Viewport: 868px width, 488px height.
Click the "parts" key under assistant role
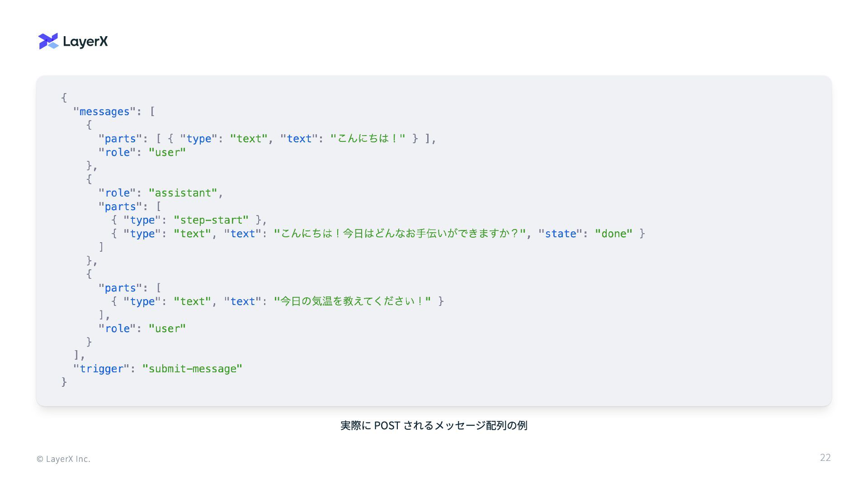click(x=120, y=206)
